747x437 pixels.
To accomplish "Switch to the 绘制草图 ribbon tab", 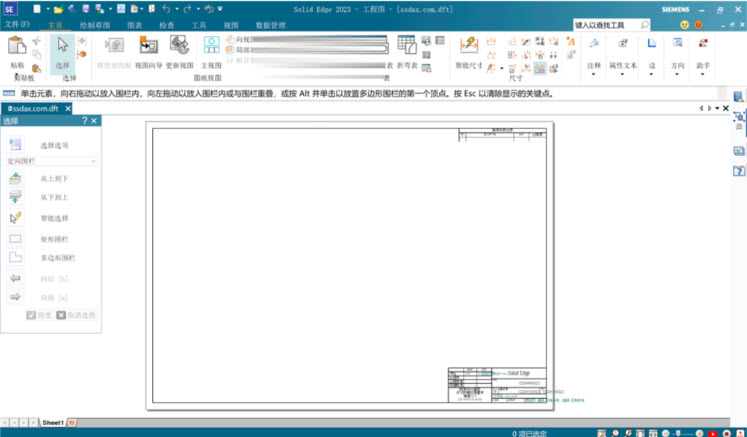I will (95, 24).
